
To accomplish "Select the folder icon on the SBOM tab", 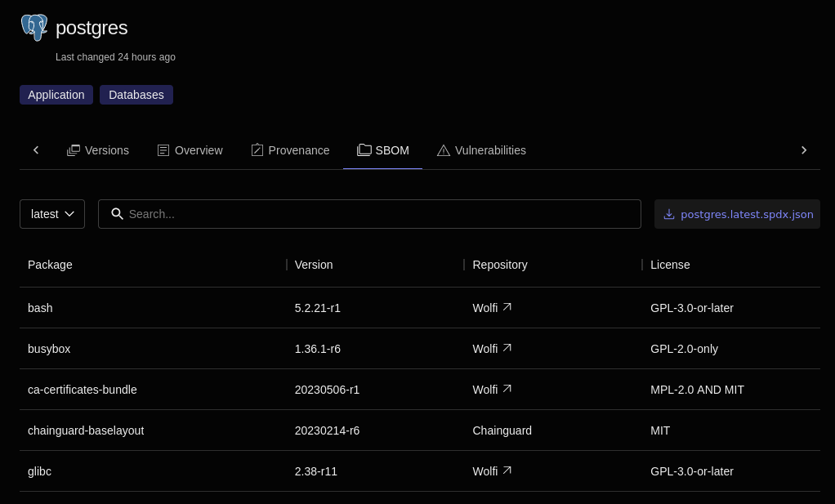I will [364, 150].
